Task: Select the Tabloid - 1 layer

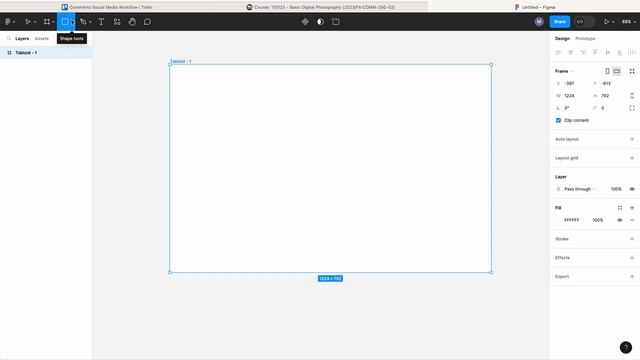Action: (46, 53)
